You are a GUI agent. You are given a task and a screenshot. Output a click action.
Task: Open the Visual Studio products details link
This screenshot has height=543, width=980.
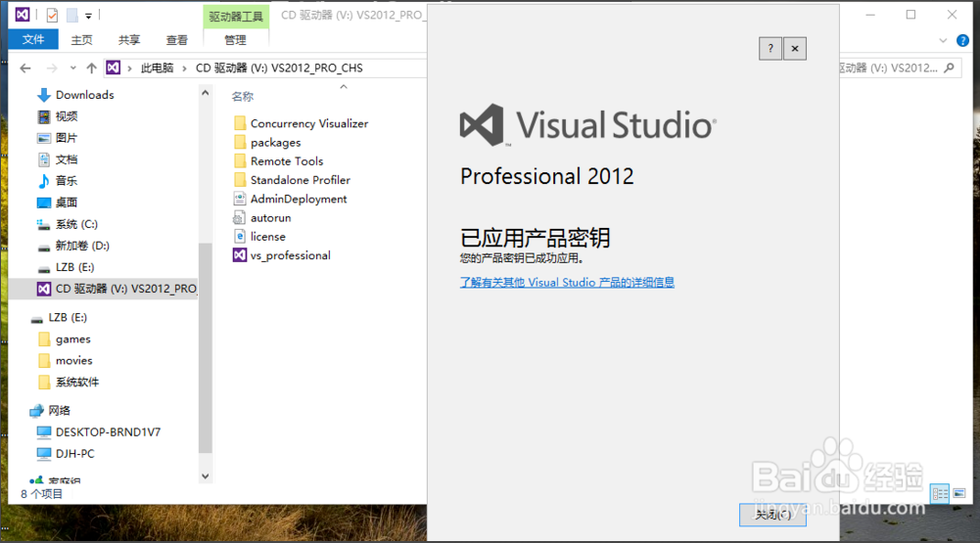[567, 283]
